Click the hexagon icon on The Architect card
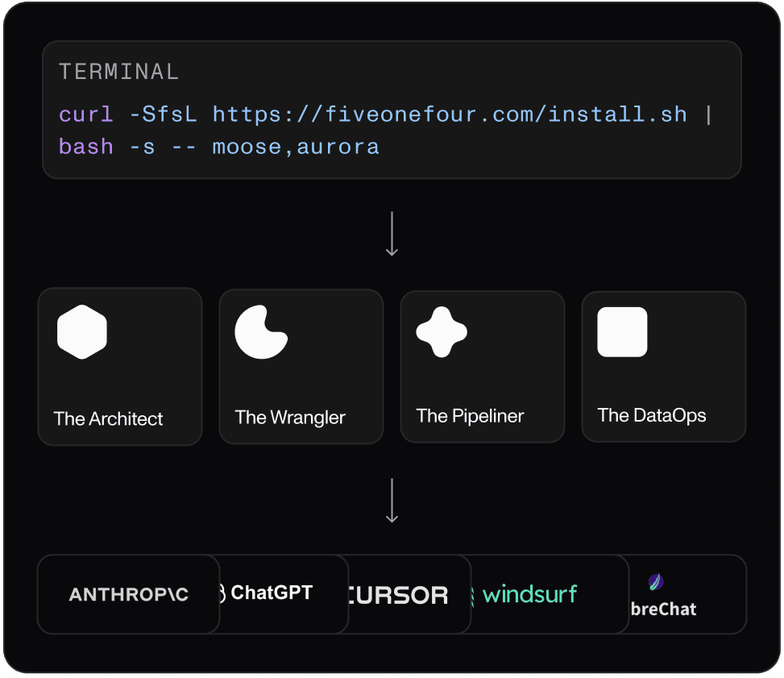The image size is (784, 678). pos(82,332)
